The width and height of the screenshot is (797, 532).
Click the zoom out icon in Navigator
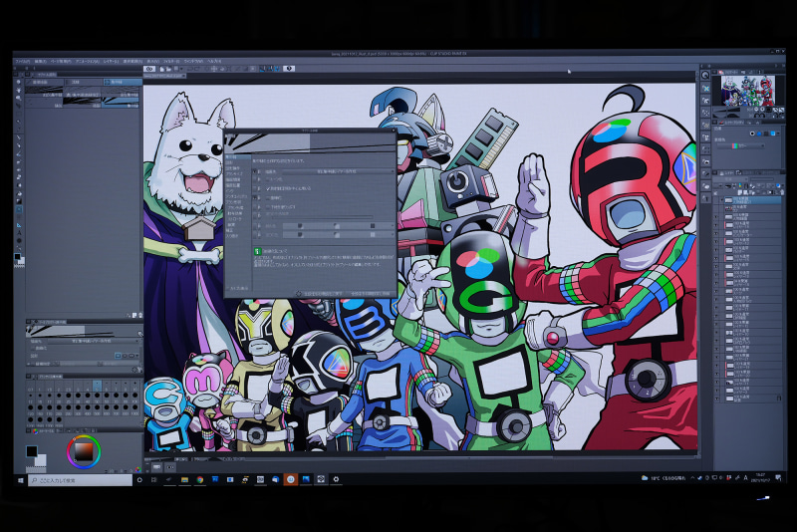[x=756, y=109]
